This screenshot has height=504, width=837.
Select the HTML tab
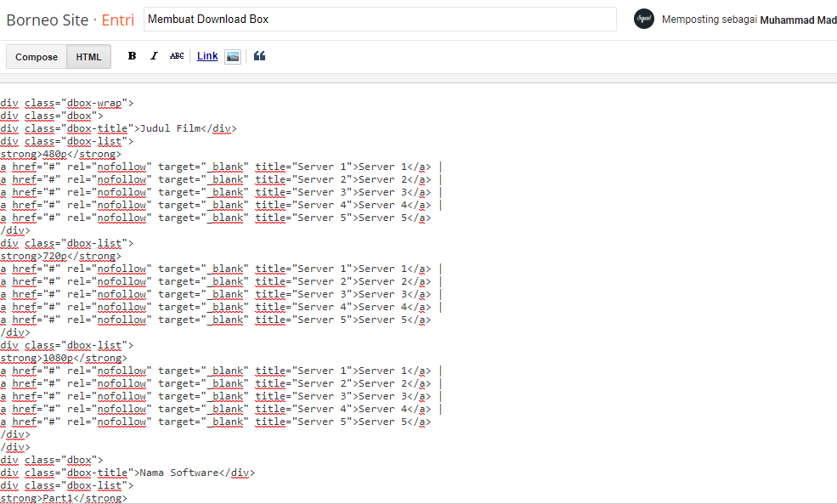click(x=88, y=56)
